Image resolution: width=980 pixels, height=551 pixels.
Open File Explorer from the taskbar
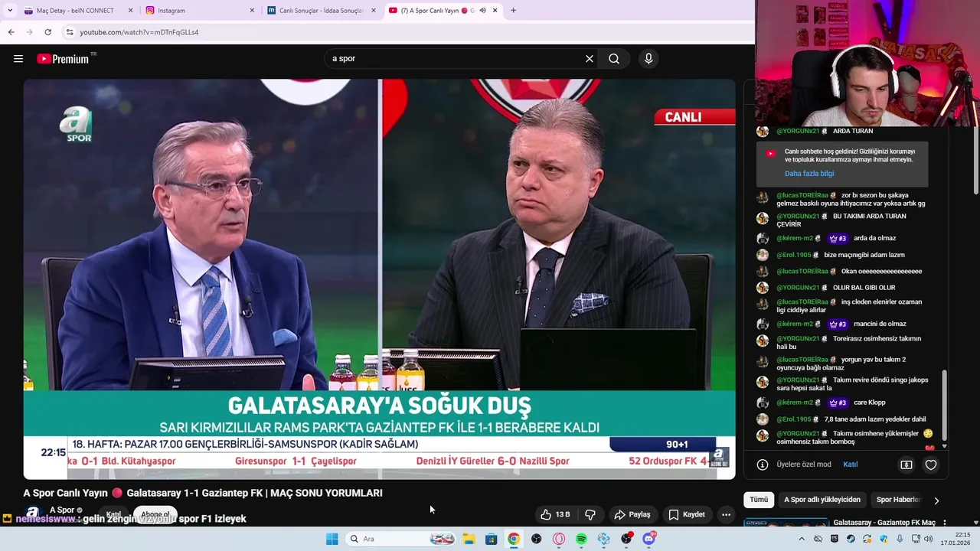pos(469,539)
